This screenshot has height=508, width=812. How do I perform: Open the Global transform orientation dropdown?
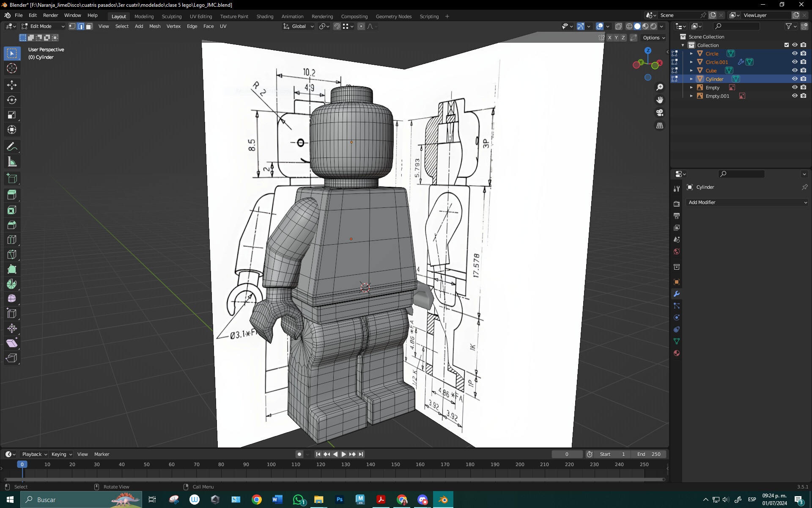(x=298, y=26)
